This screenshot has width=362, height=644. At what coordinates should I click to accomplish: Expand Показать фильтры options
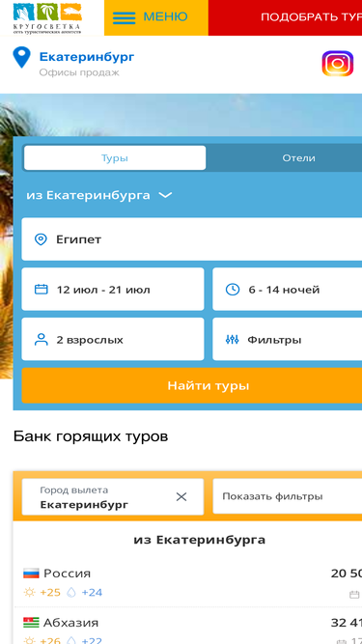pos(288,496)
